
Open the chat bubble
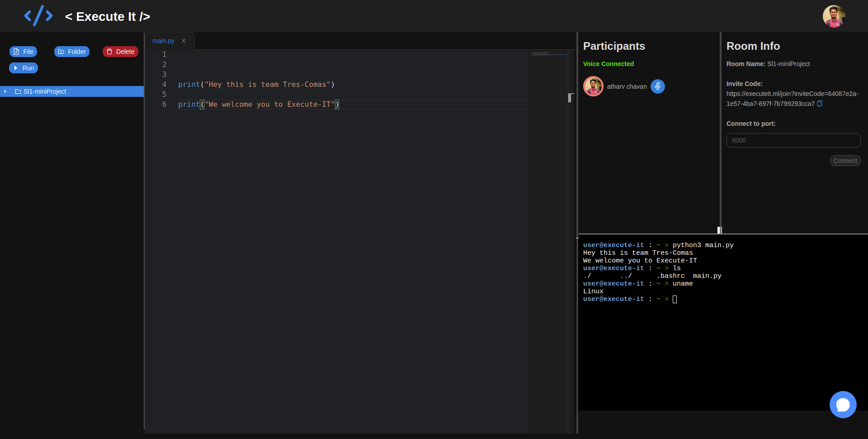tap(843, 405)
